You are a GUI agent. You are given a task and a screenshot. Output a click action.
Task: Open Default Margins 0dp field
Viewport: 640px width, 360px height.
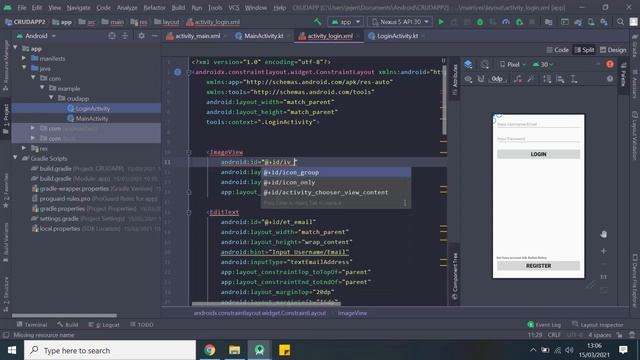(x=497, y=79)
